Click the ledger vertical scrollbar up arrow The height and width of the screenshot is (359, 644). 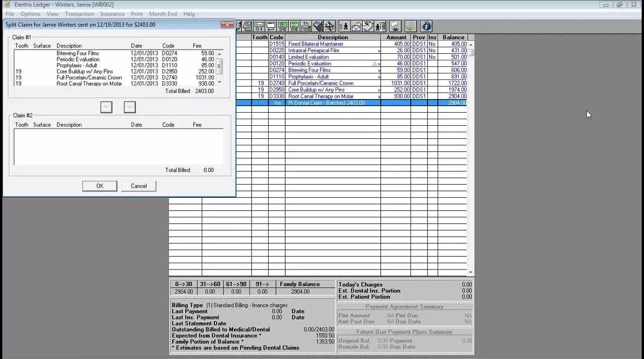point(471,45)
